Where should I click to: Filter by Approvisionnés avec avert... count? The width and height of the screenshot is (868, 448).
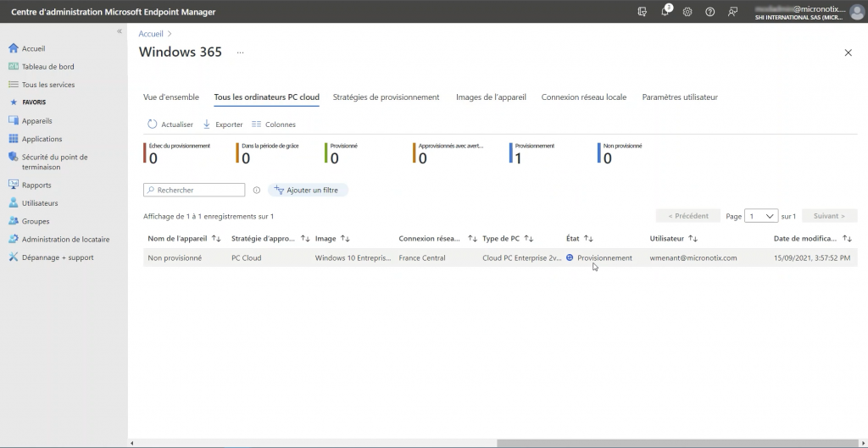pyautogui.click(x=448, y=153)
